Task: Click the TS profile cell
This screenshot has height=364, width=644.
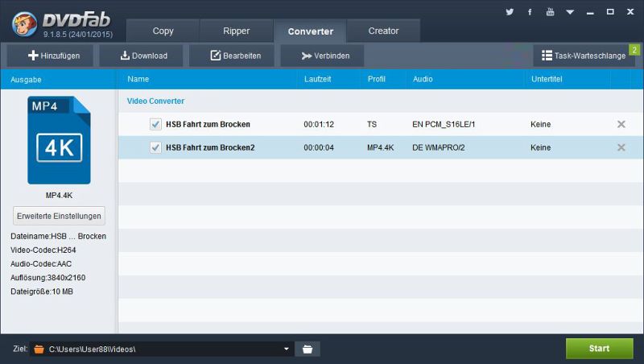Action: click(372, 124)
